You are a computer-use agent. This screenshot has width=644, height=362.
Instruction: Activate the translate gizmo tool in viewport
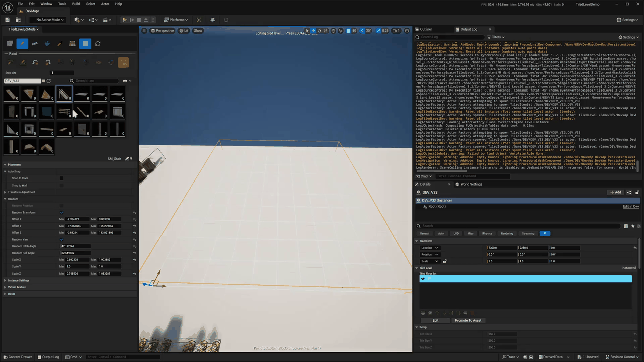tap(313, 31)
